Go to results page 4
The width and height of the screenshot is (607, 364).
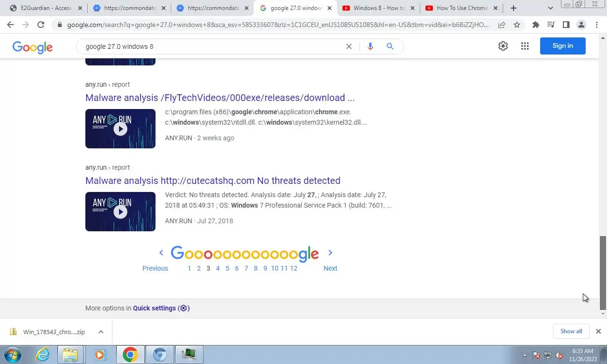click(218, 268)
